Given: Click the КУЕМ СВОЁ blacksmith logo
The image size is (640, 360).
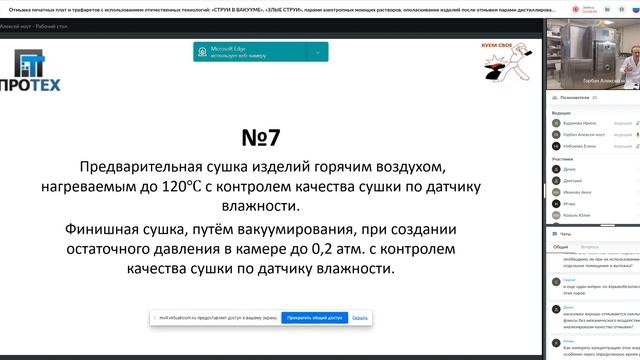Looking at the screenshot, I should [x=507, y=62].
